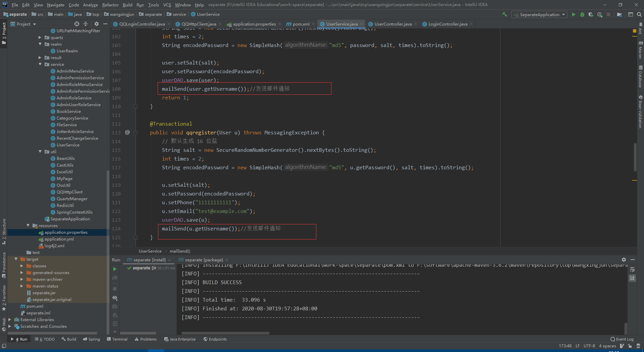Click the Vim V icon in the status bar

coord(622,346)
